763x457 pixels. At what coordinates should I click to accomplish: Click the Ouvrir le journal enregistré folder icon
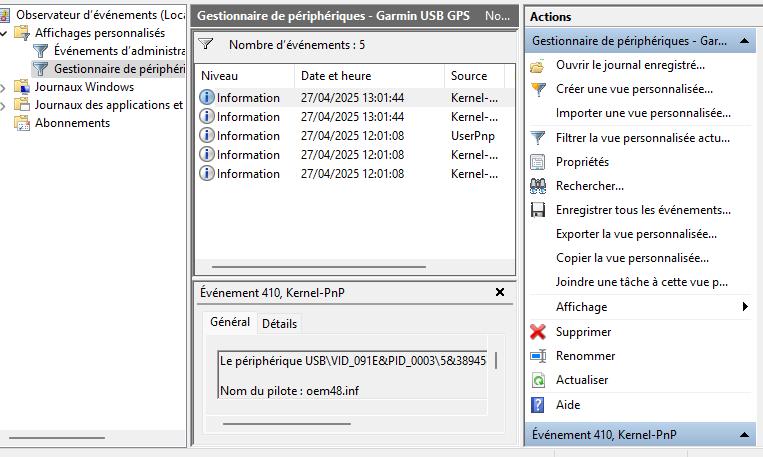538,66
